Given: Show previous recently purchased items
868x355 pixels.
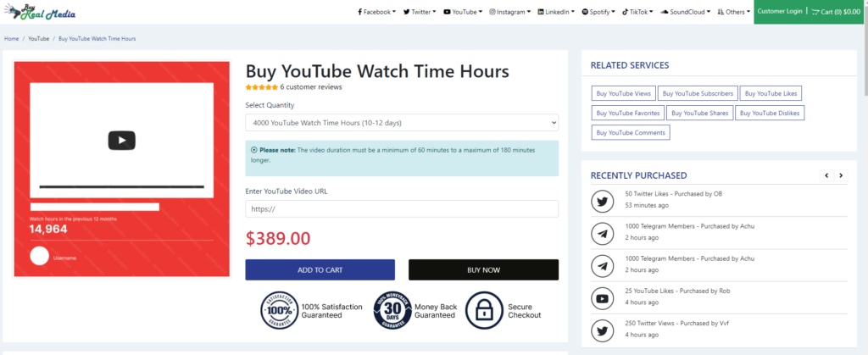Looking at the screenshot, I should (826, 175).
